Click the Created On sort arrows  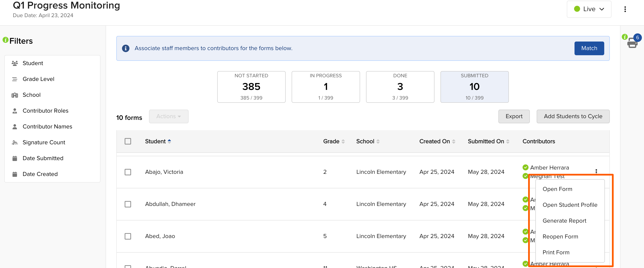[x=453, y=142]
